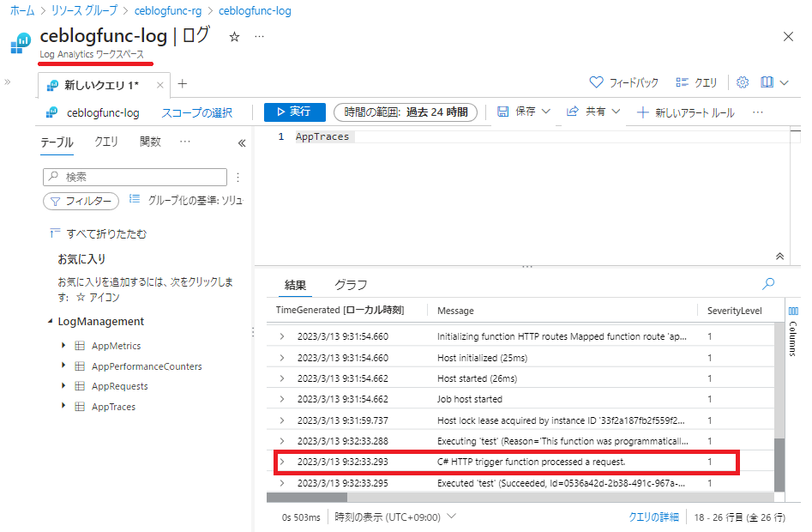Expand the 共有 dropdown chevron

[x=616, y=112]
